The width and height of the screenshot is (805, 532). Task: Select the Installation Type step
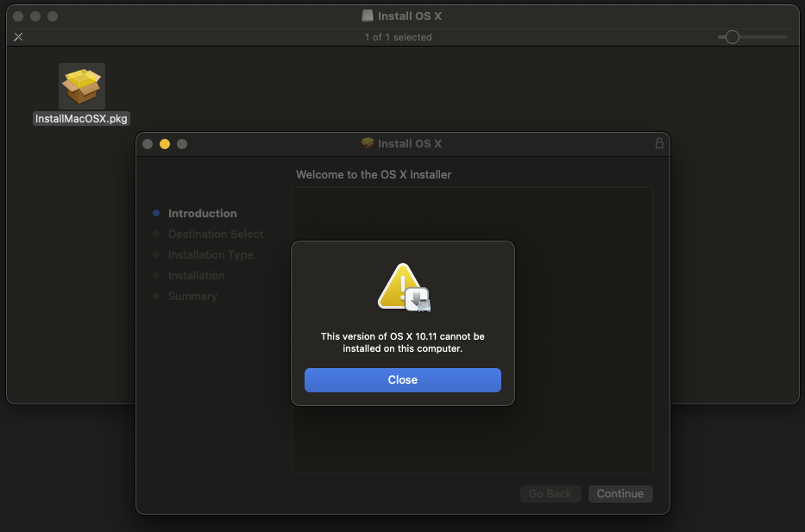point(210,254)
